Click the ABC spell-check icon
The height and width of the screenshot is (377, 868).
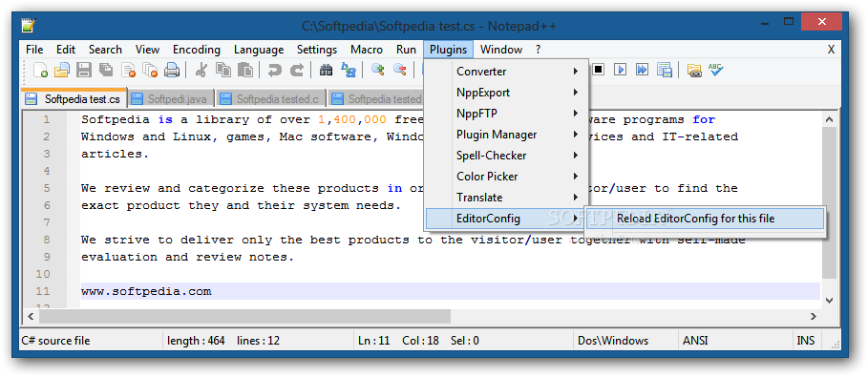716,70
